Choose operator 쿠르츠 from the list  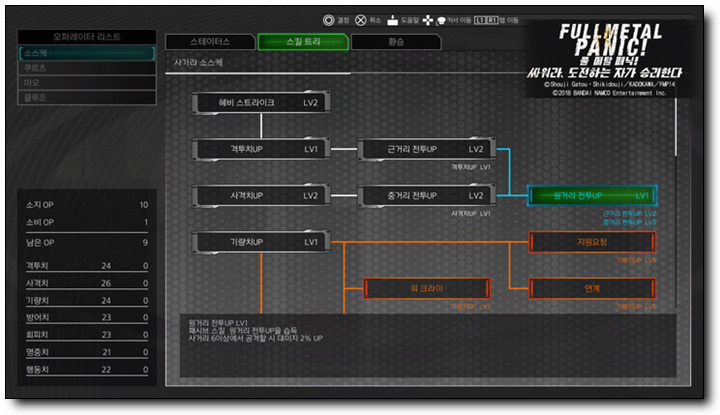pos(87,68)
